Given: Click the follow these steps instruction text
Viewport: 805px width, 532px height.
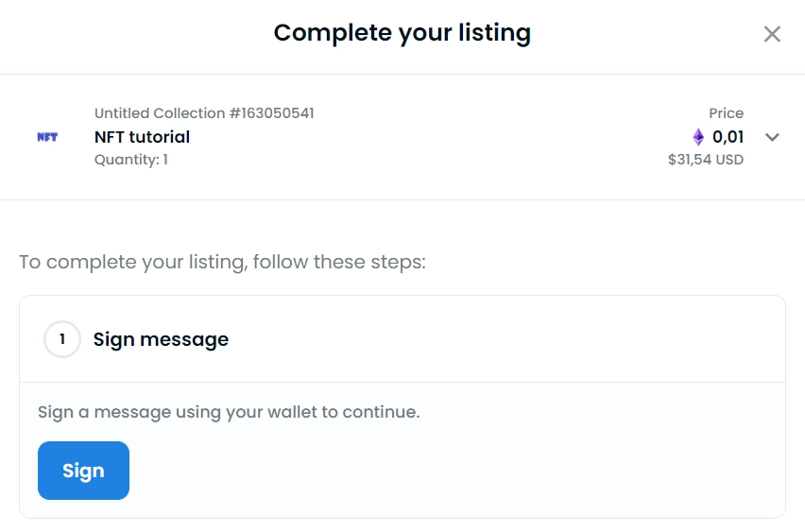Looking at the screenshot, I should 222,262.
